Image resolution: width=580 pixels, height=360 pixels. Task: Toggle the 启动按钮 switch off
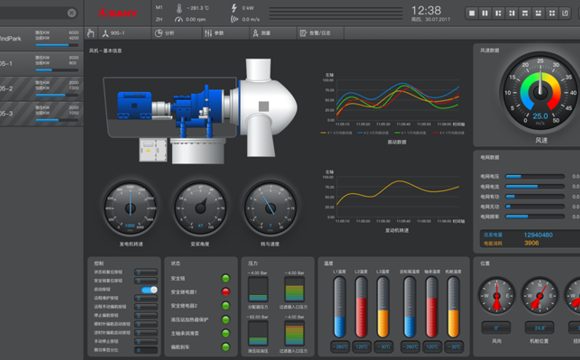pos(149,290)
